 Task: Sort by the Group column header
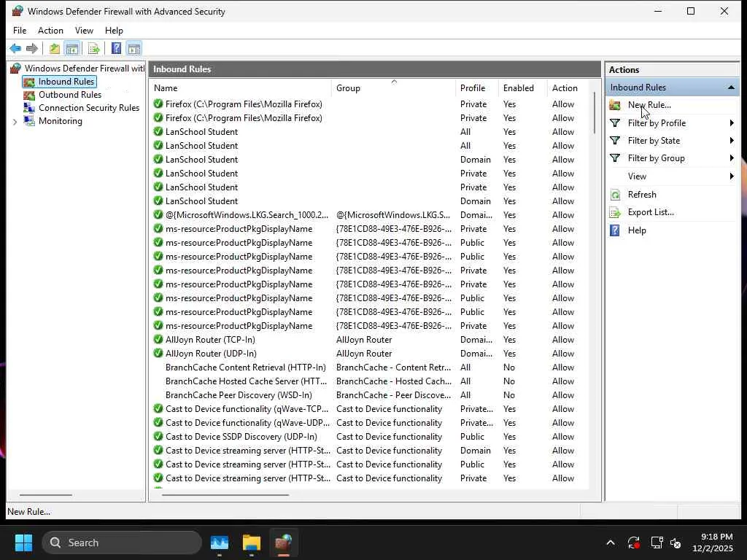click(393, 88)
